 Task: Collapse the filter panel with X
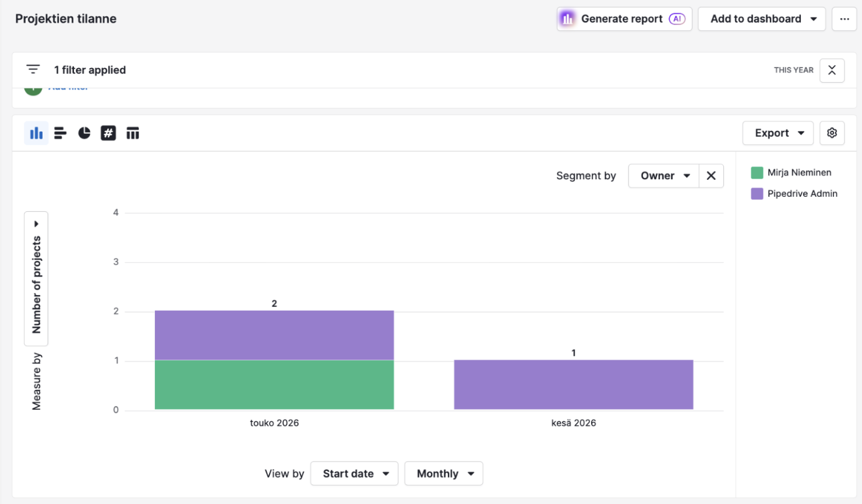(832, 70)
